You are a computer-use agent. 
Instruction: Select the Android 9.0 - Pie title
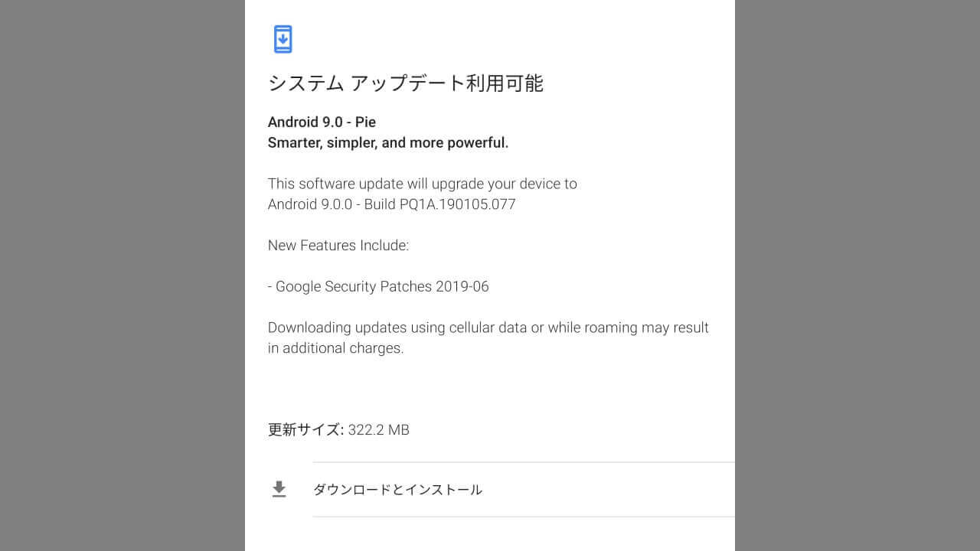(x=322, y=122)
